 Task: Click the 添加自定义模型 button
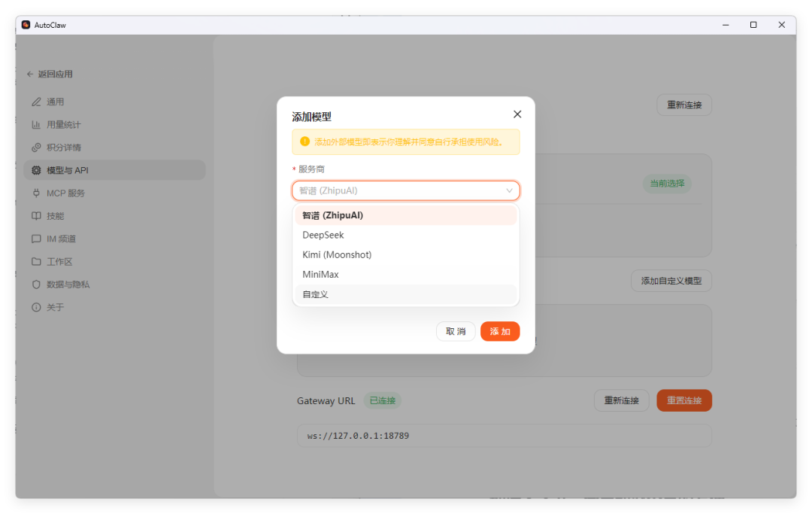point(671,280)
